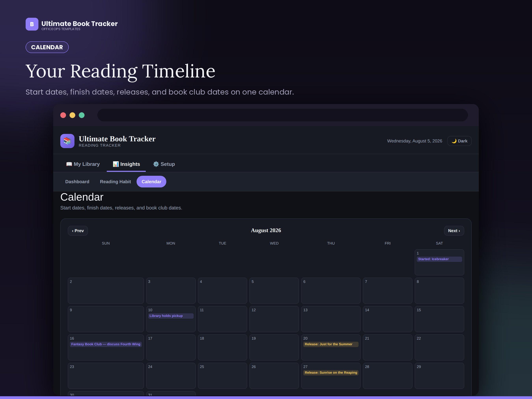Click the date Wednesday, August 5, 2026

click(415, 141)
